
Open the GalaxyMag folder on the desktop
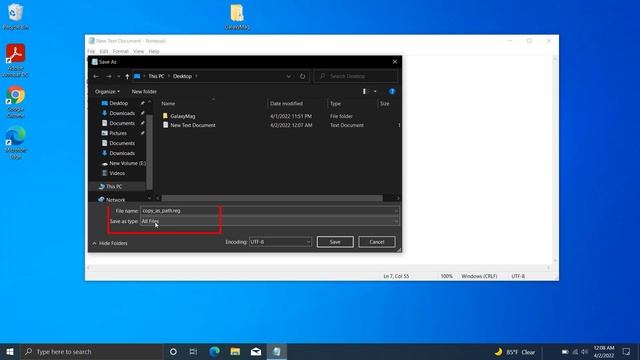(237, 16)
